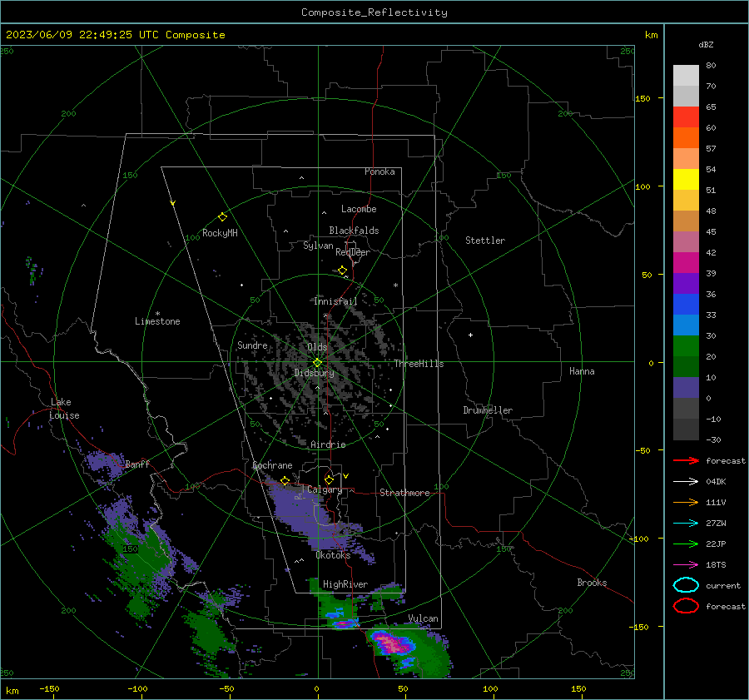Click the cyan 27ZW arrow icon
Screen dimensions: 749x700
coord(686,524)
